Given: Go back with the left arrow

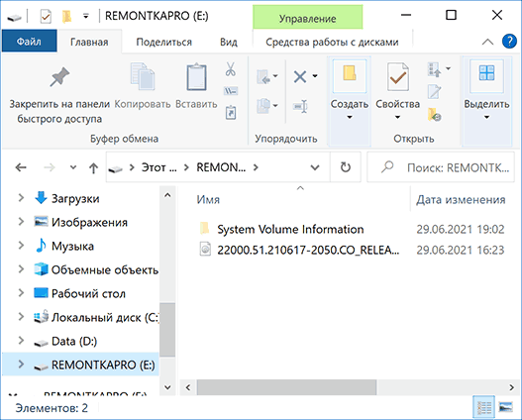Looking at the screenshot, I should [x=21, y=167].
